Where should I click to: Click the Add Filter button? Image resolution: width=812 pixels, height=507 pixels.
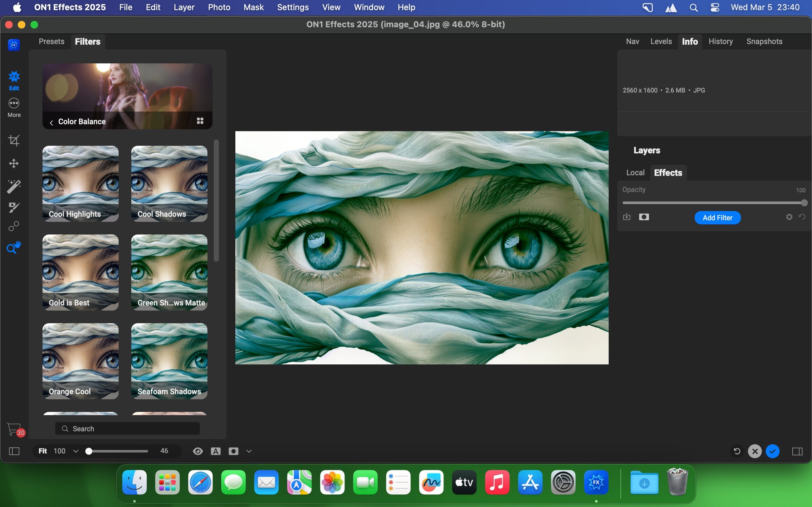pos(717,218)
